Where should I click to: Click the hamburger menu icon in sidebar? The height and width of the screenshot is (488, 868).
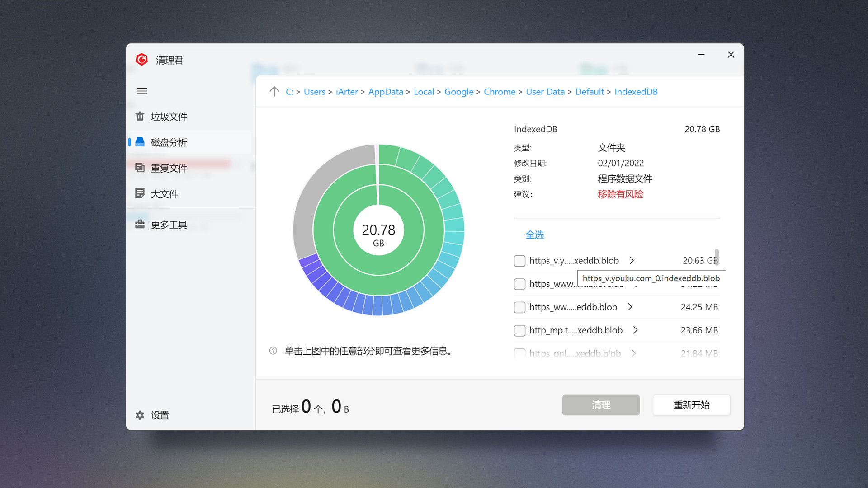pos(142,91)
